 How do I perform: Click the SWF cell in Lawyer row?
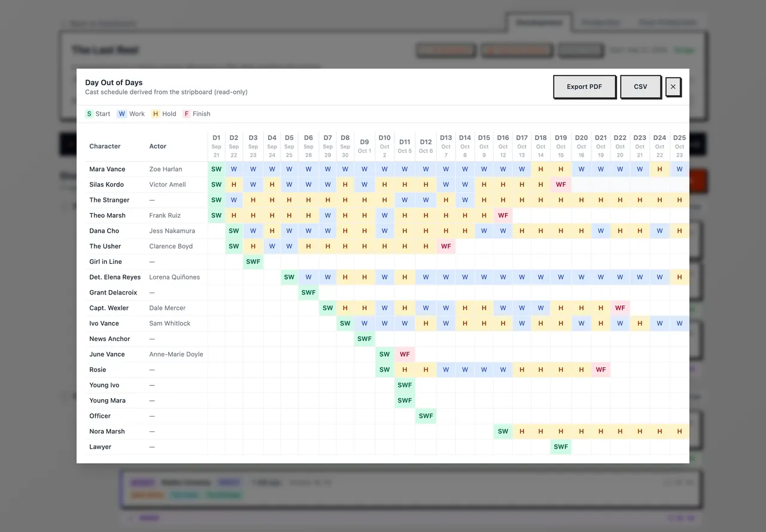click(561, 447)
